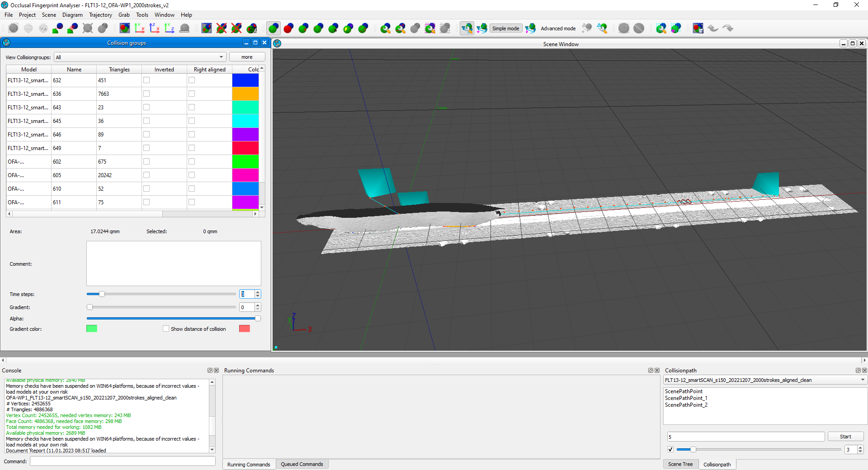Click the mesh icon left of Advanced mode
868x470 pixels.
(531, 28)
